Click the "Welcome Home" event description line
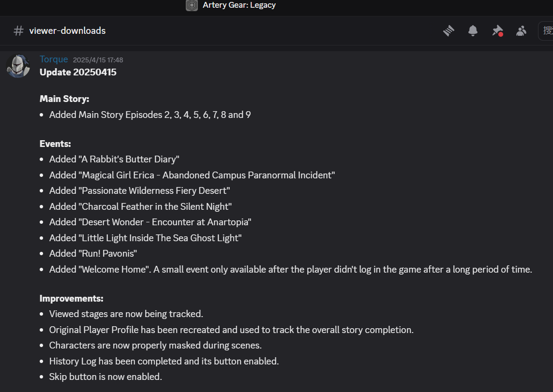Screen dimensions: 553x392 290,269
